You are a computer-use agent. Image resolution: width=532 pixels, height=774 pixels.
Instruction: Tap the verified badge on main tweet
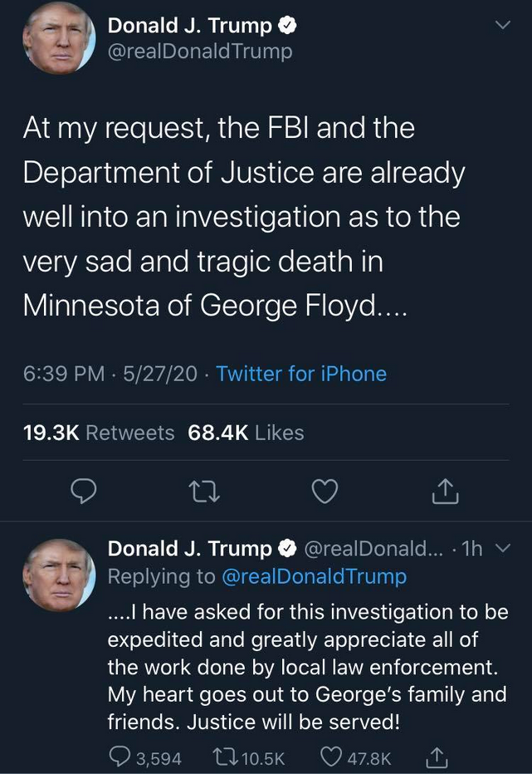(288, 25)
